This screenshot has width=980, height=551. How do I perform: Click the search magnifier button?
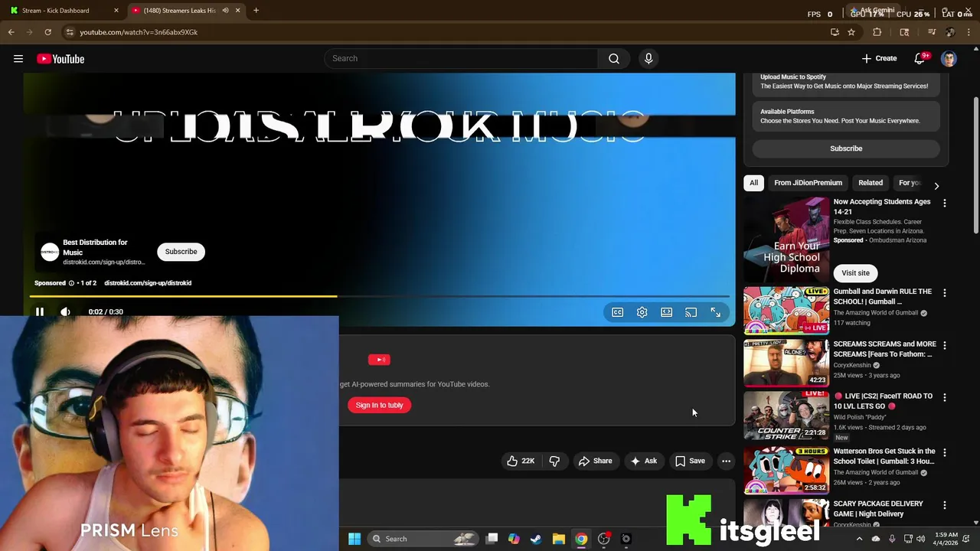pyautogui.click(x=614, y=59)
